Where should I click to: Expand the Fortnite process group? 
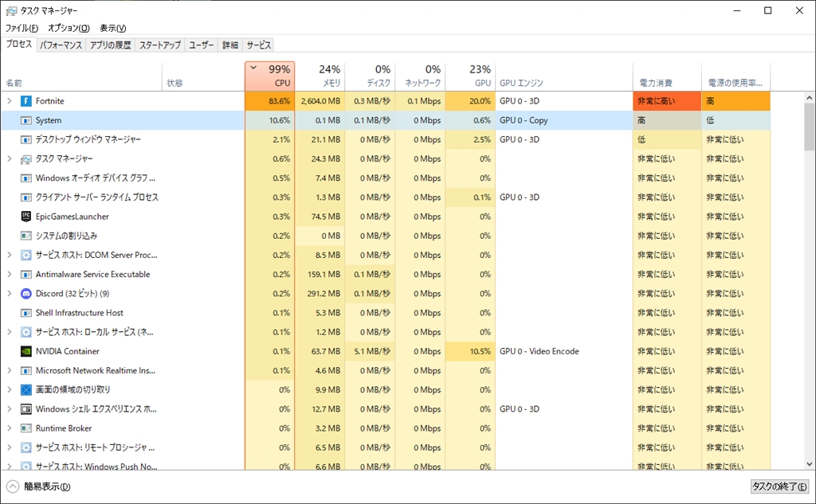10,101
